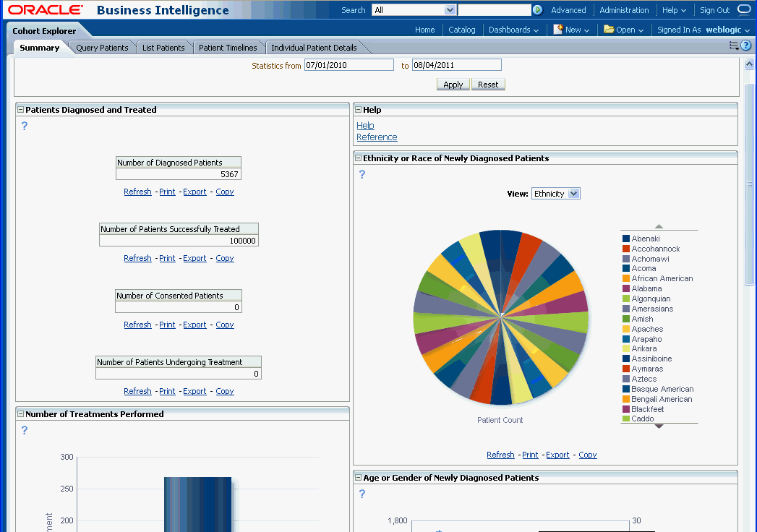Click the Apply button
This screenshot has height=532, width=757.
click(453, 85)
